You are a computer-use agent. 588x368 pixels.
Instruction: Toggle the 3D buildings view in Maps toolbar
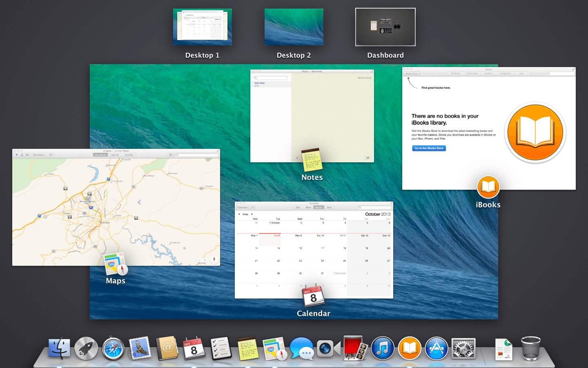pyautogui.click(x=22, y=155)
